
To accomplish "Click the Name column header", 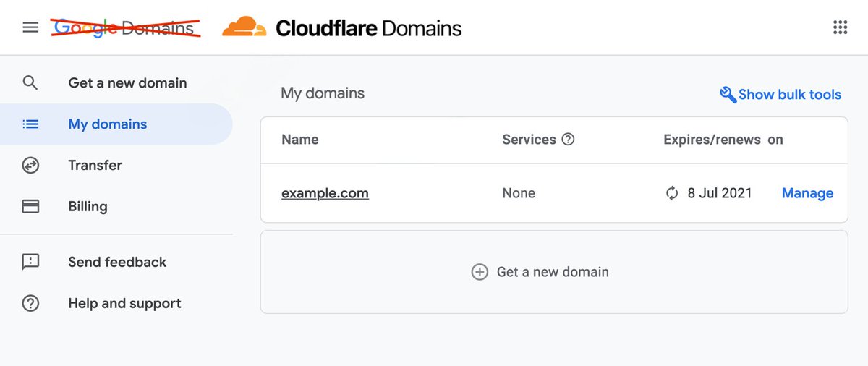I will pyautogui.click(x=299, y=140).
